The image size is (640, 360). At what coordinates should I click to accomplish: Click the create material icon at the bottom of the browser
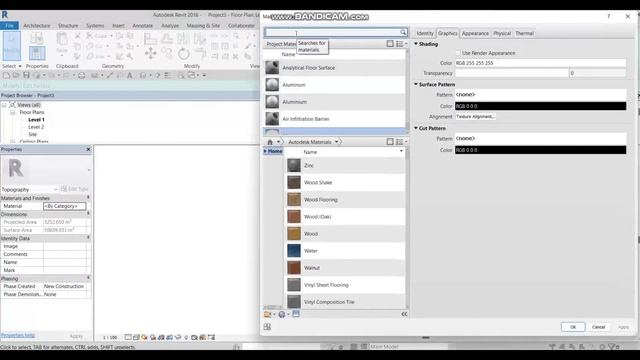coord(282,314)
